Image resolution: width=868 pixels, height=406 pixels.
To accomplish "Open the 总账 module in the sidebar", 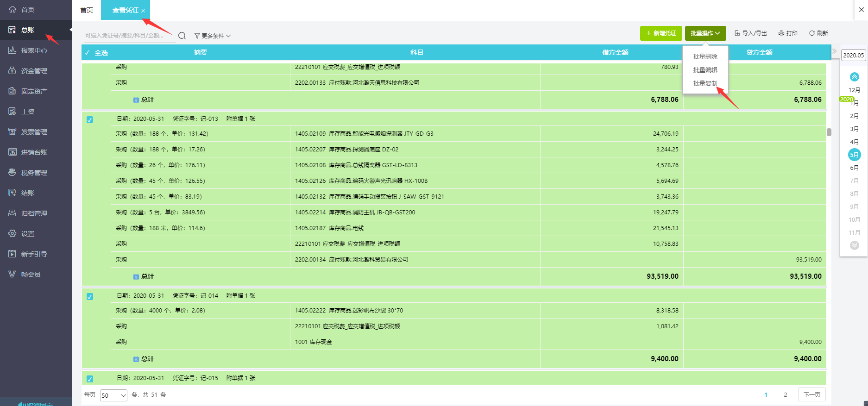I will click(36, 30).
